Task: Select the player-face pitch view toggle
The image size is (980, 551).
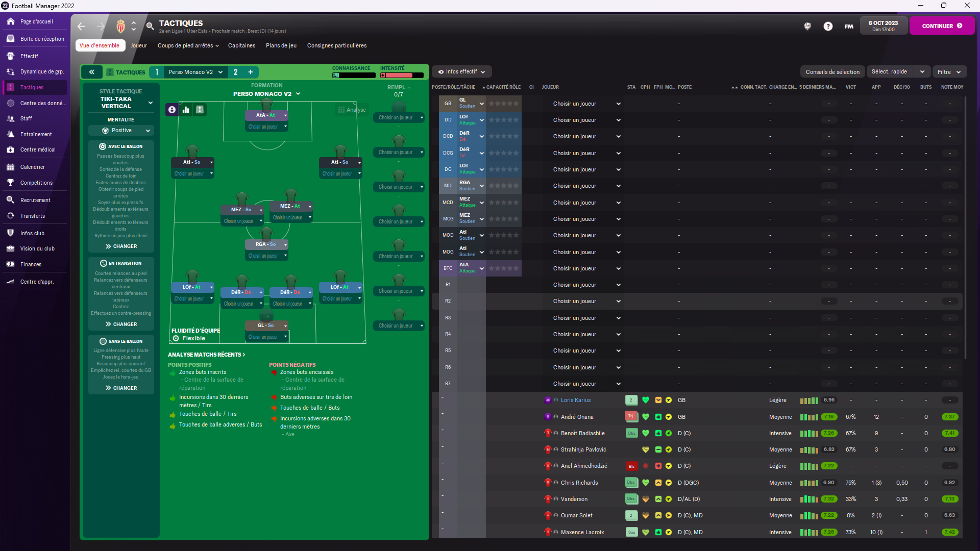Action: 172,110
